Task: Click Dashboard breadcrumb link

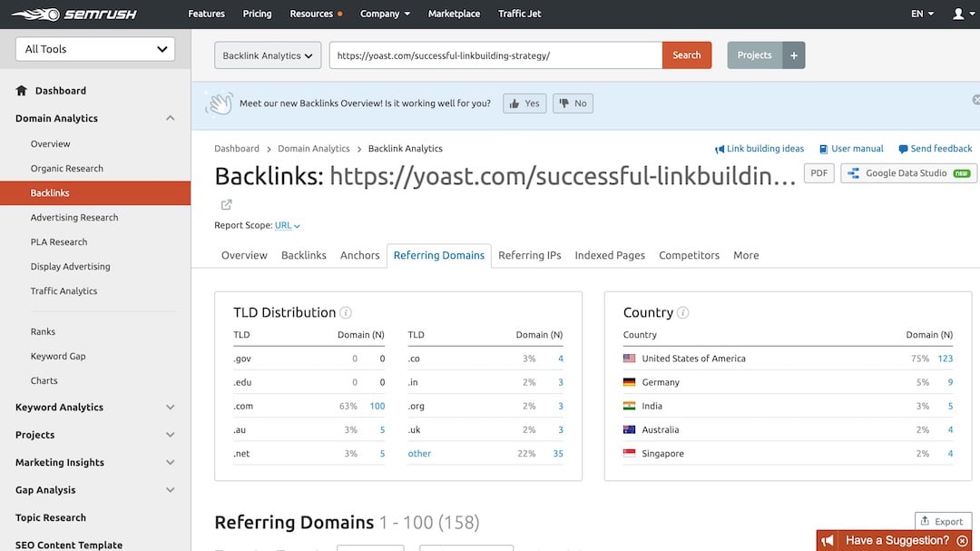Action: pyautogui.click(x=236, y=149)
